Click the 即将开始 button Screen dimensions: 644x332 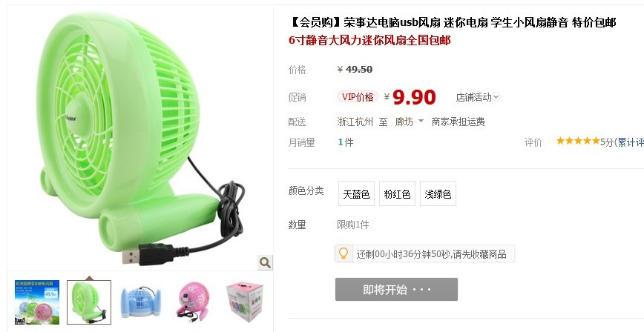[x=396, y=289]
